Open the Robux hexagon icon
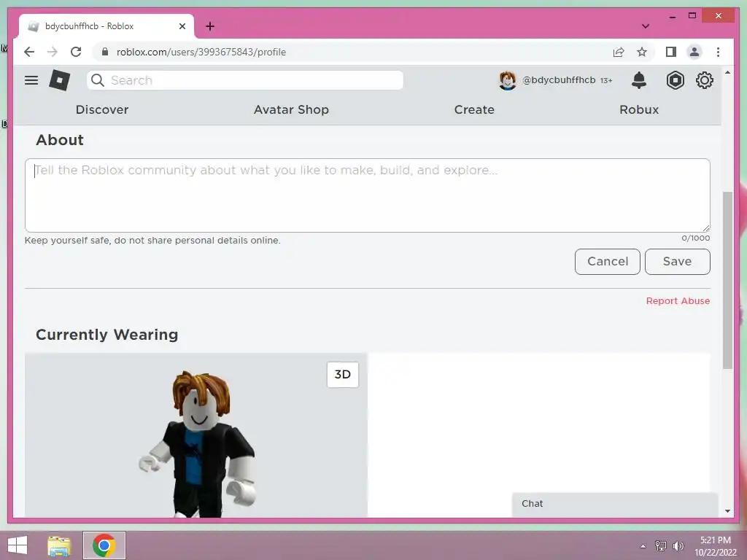 (x=675, y=80)
